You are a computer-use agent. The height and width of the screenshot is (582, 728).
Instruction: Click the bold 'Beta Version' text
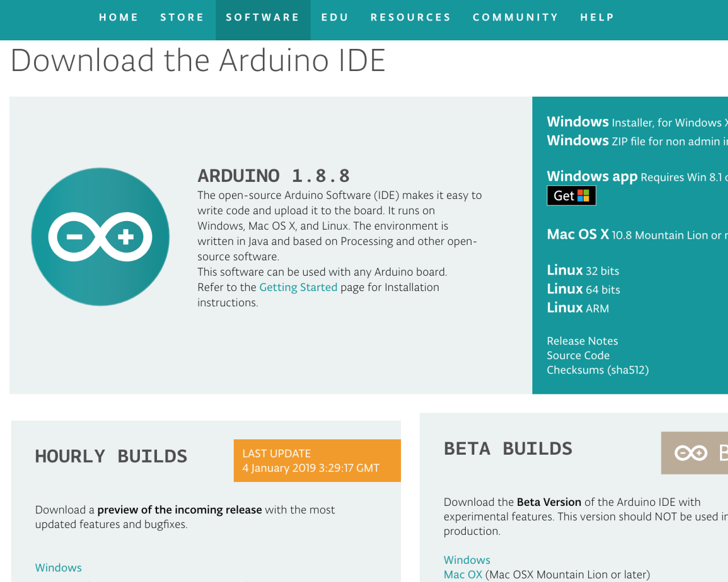point(549,502)
